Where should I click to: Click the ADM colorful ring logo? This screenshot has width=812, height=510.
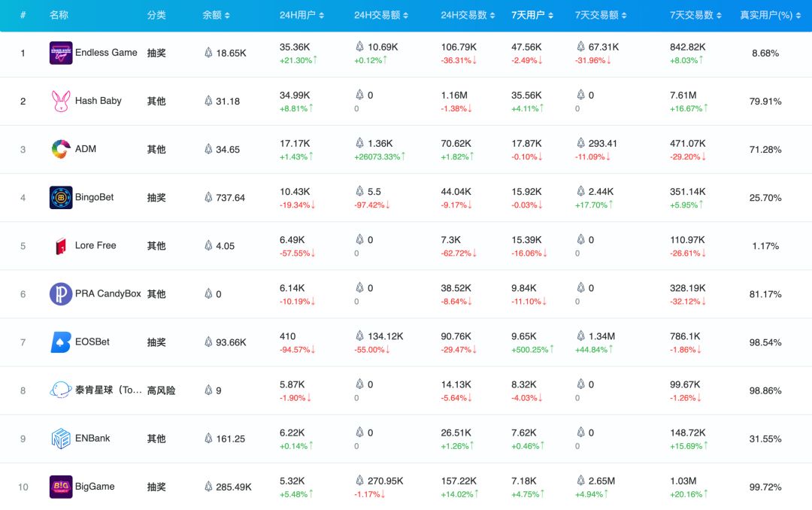click(x=61, y=149)
